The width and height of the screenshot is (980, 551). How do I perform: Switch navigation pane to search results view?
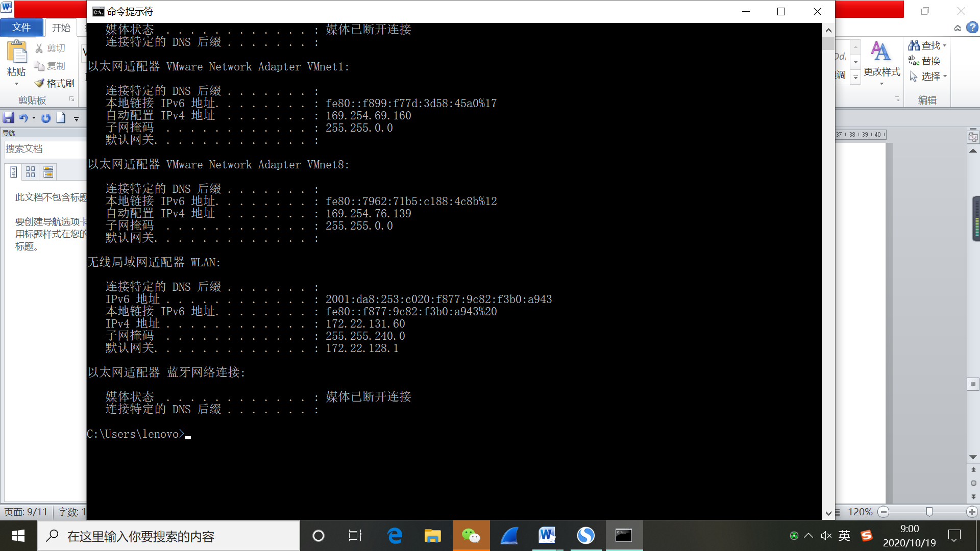(x=48, y=172)
